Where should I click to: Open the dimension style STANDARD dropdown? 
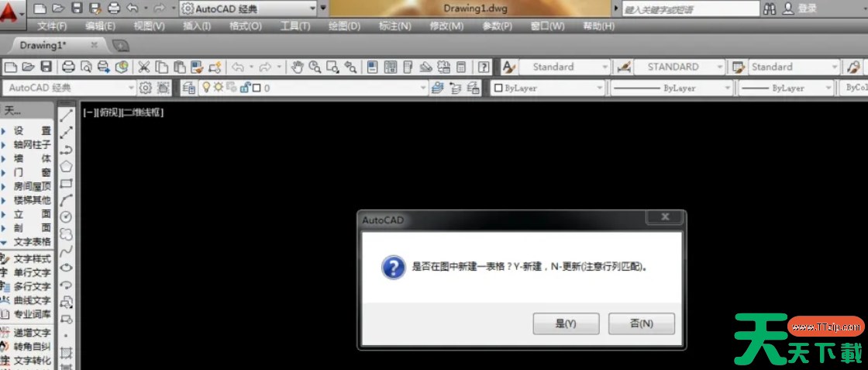pos(719,67)
